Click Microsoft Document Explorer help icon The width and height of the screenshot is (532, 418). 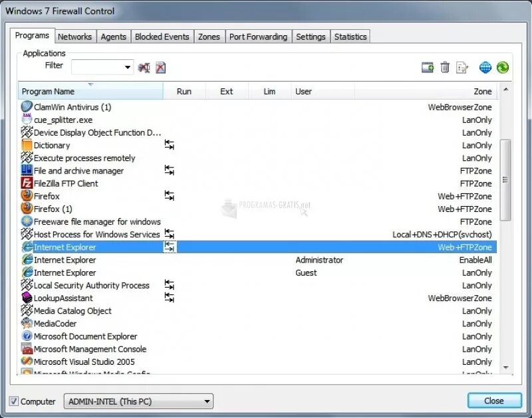(x=27, y=336)
